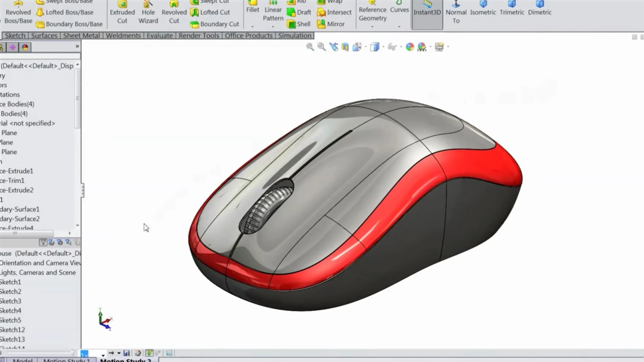Open the Edit Appearance color ball
Image resolution: width=644 pixels, height=362 pixels.
(410, 47)
